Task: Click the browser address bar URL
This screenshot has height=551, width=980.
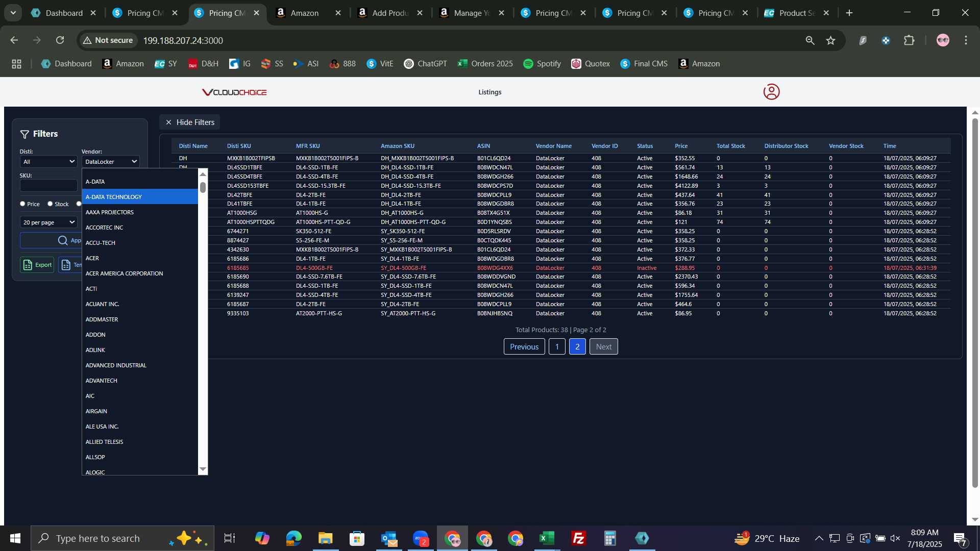Action: point(183,40)
